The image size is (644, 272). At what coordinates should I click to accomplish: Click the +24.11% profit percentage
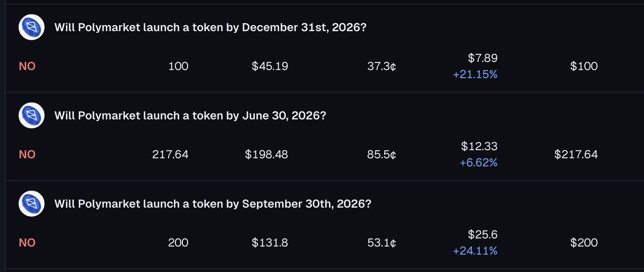[475, 251]
